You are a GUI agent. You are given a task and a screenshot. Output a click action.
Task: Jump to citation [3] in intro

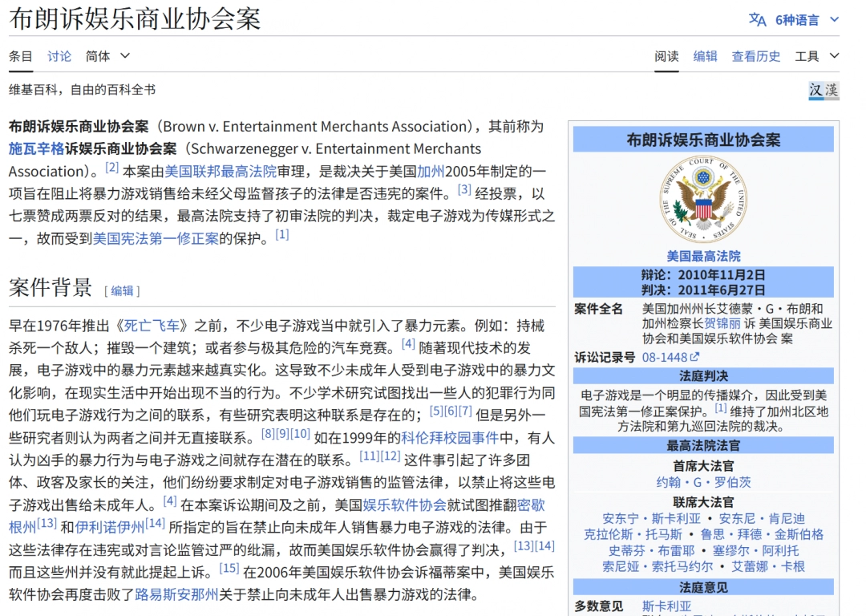[x=464, y=189]
